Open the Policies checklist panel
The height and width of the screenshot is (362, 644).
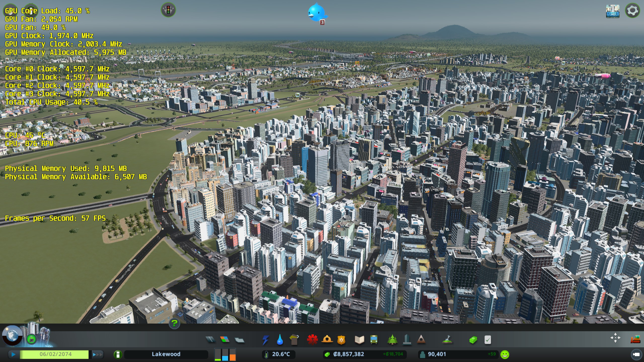click(x=488, y=340)
